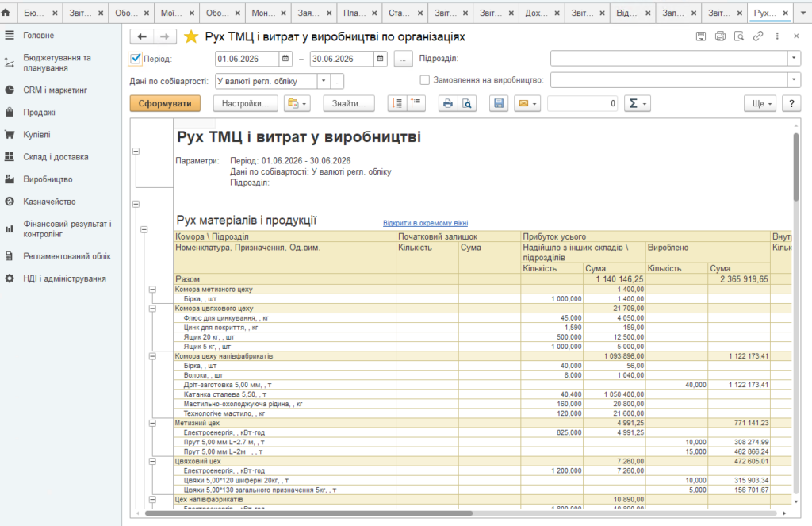Open the vertical dots more menu

click(777, 36)
